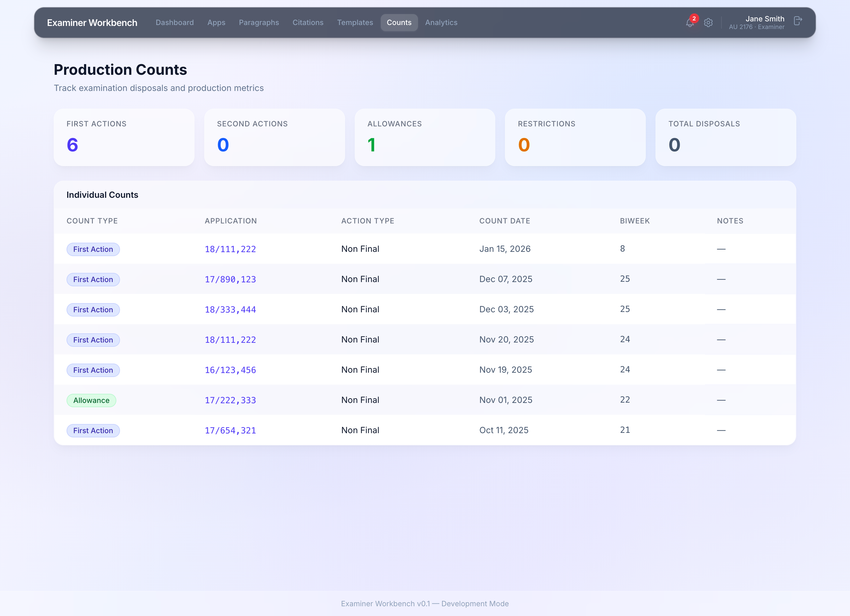The image size is (850, 616).
Task: Open application 17/654,321 in the last row
Action: point(231,430)
